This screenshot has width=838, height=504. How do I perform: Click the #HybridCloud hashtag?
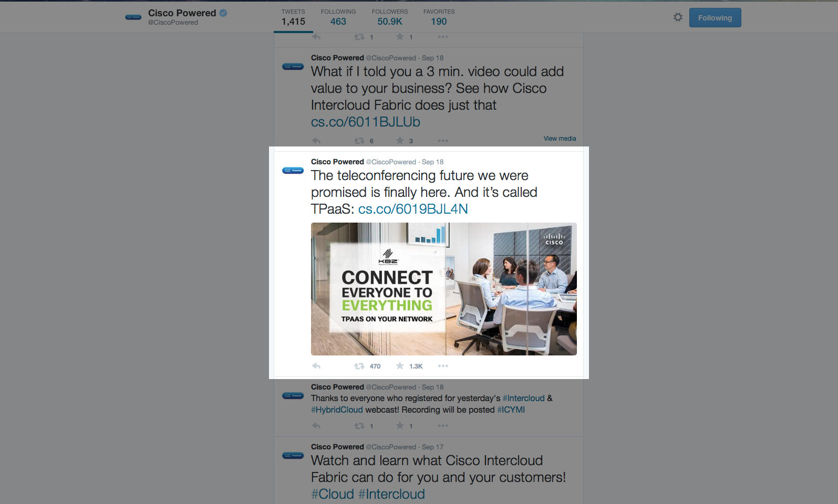click(x=337, y=409)
